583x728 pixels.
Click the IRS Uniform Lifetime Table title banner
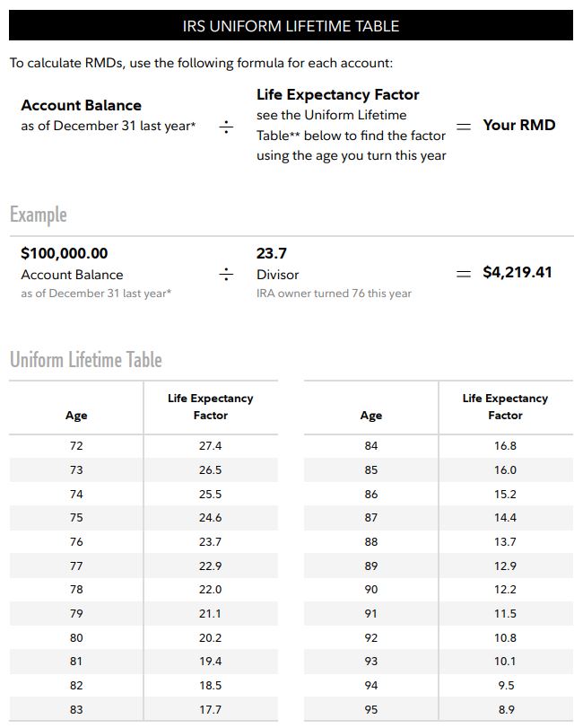coord(291,26)
